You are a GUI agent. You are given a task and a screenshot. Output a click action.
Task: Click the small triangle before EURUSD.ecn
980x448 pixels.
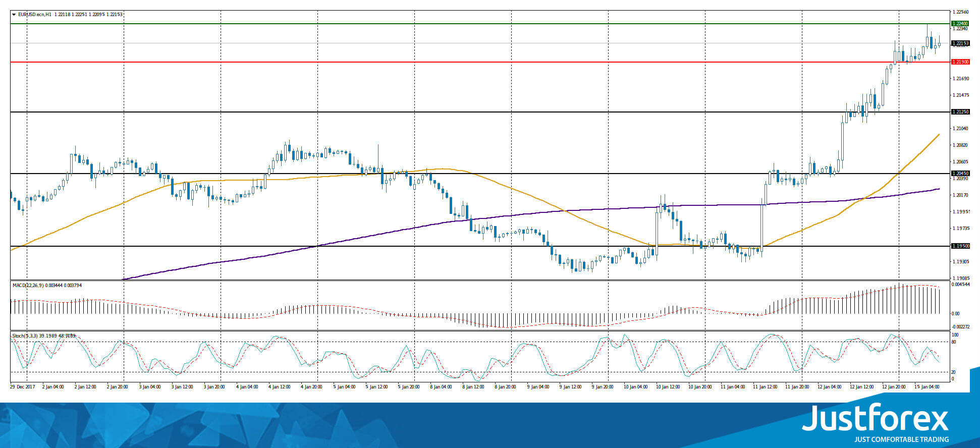[14, 15]
